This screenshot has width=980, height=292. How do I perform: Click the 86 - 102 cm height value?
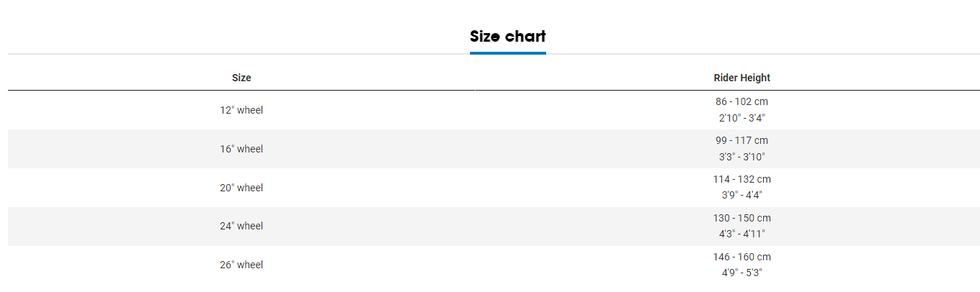tap(741, 101)
